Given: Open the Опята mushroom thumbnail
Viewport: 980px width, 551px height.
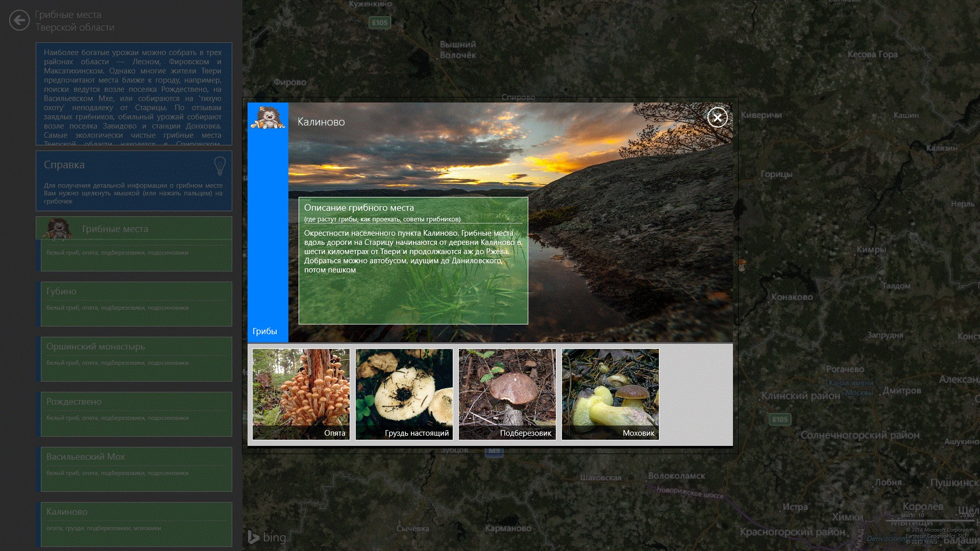Looking at the screenshot, I should click(301, 394).
